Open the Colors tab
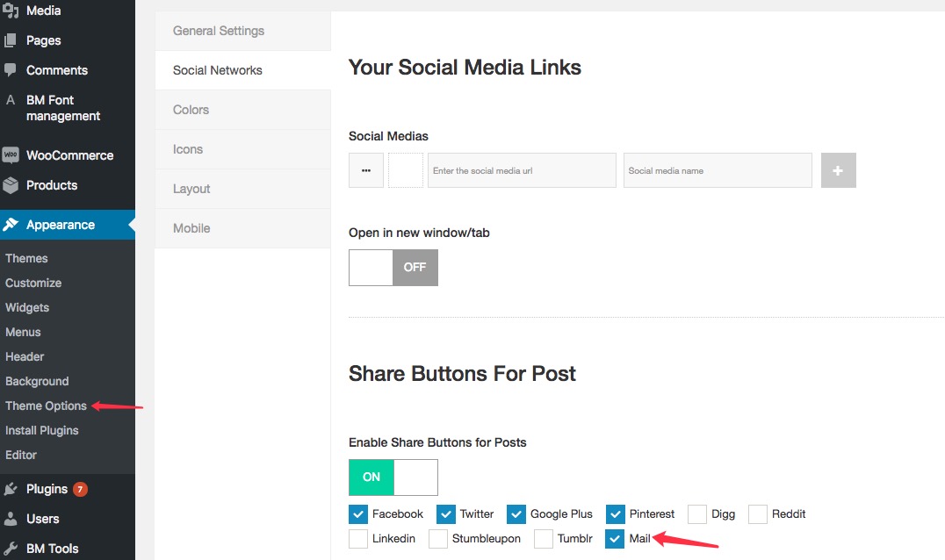The height and width of the screenshot is (560, 945). (x=242, y=111)
